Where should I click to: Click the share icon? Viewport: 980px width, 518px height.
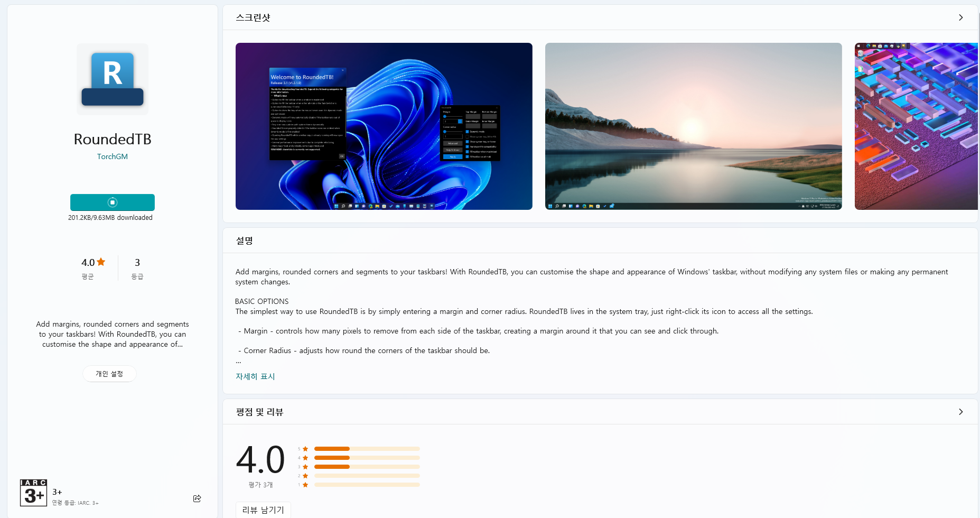tap(197, 498)
